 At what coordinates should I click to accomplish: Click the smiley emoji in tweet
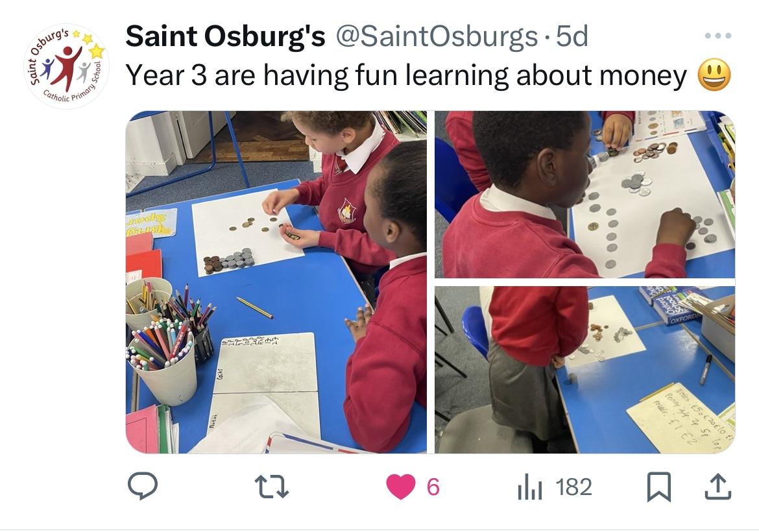pyautogui.click(x=714, y=75)
